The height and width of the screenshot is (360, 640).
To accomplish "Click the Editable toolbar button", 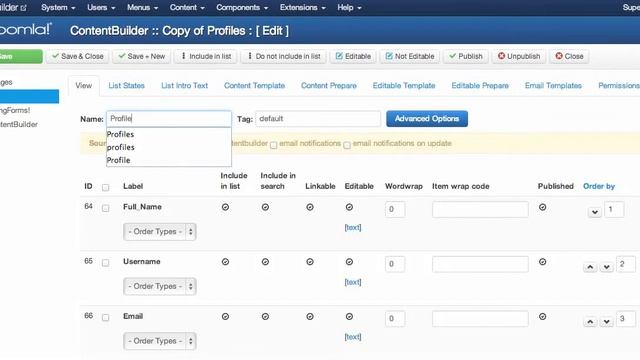I will point(353,56).
